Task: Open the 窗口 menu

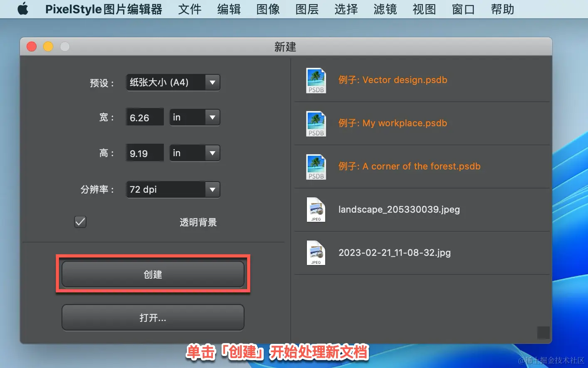Action: (463, 9)
